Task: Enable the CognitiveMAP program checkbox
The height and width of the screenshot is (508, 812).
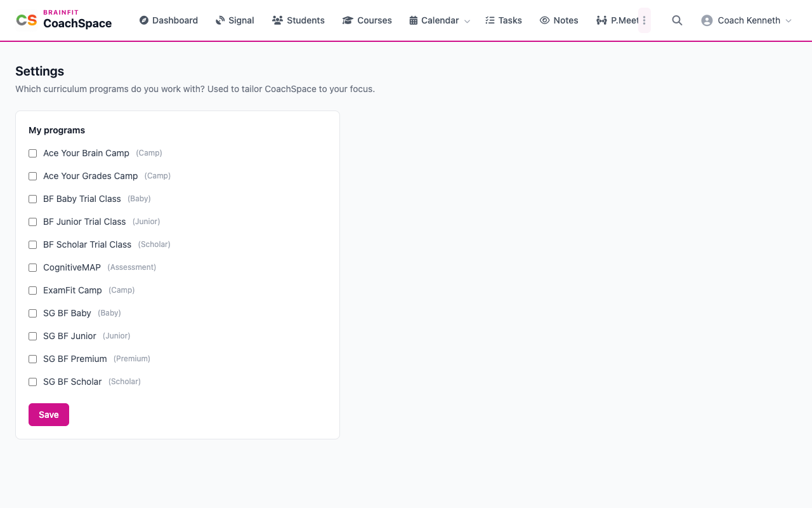Action: [33, 267]
